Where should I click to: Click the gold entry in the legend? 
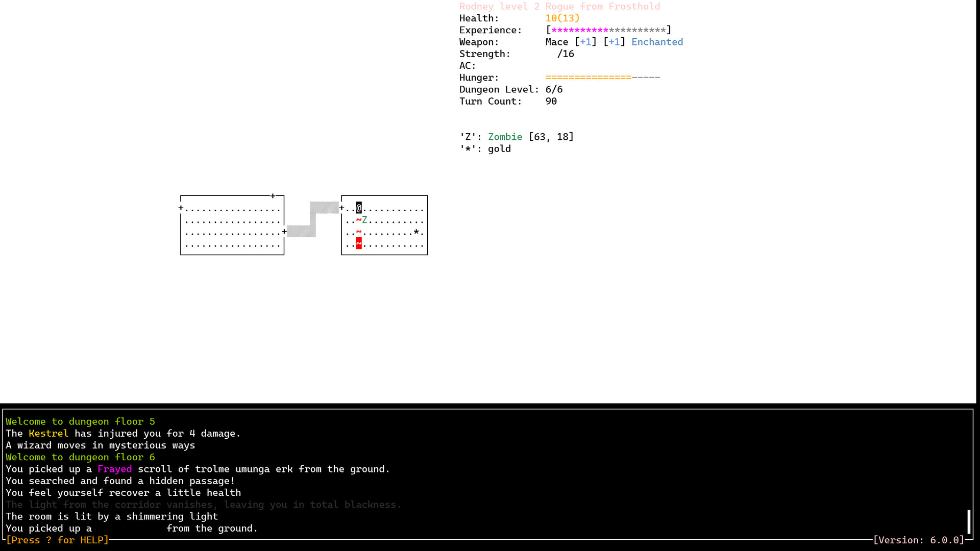coord(499,149)
